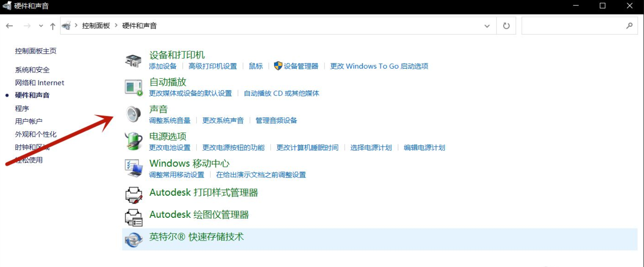This screenshot has height=267, width=644.
Task: Select 用户帐户 in the sidebar
Action: [x=29, y=121]
